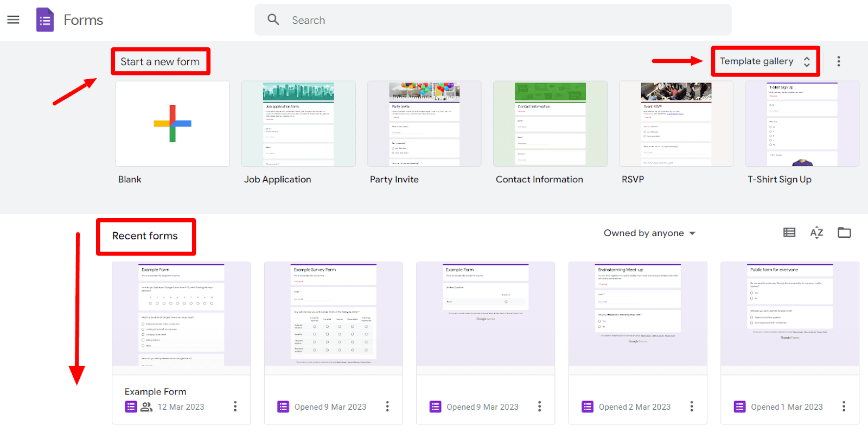
Task: Create a Blank form
Action: point(173,124)
